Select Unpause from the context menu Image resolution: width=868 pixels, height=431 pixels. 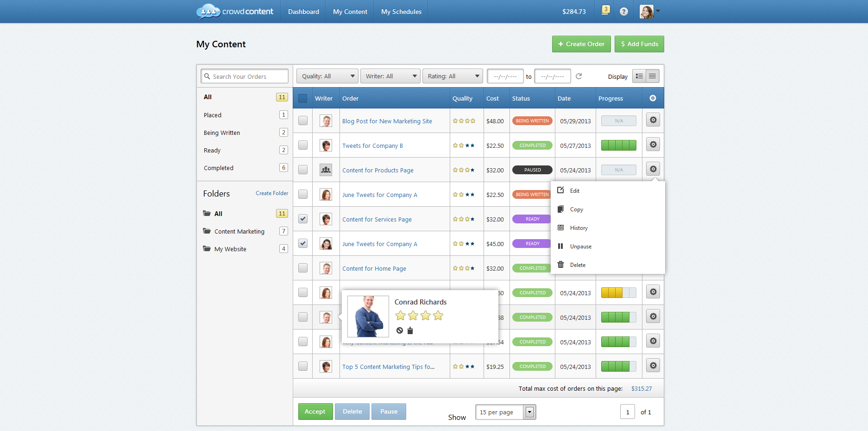[580, 247]
